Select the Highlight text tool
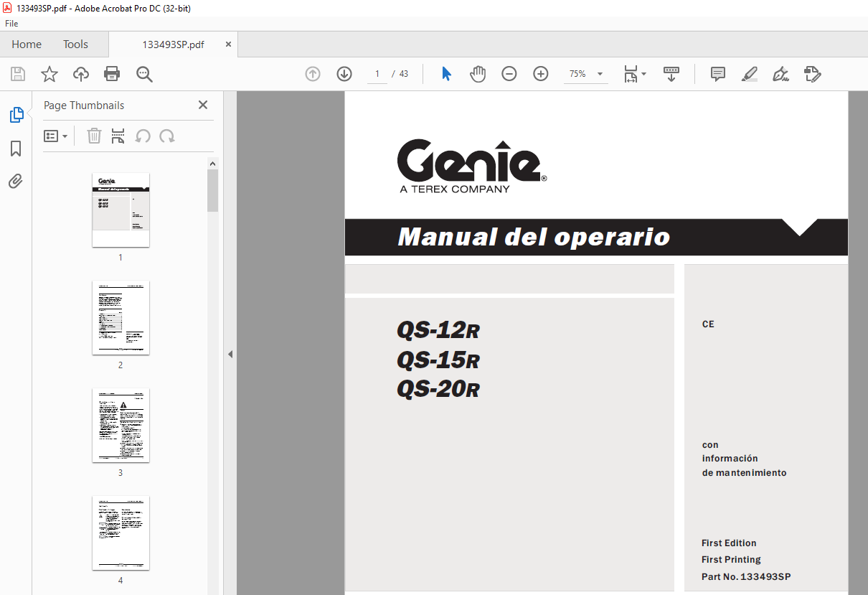This screenshot has width=868, height=595. coord(750,74)
